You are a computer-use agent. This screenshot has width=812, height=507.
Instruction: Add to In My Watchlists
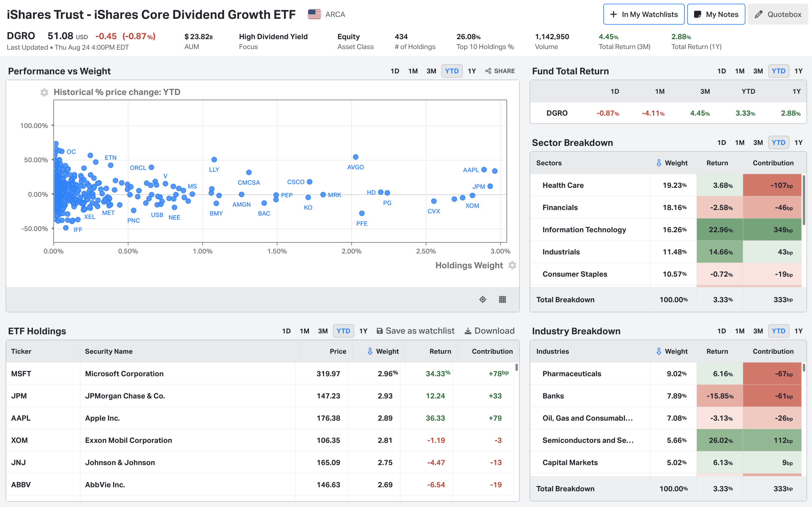(643, 14)
